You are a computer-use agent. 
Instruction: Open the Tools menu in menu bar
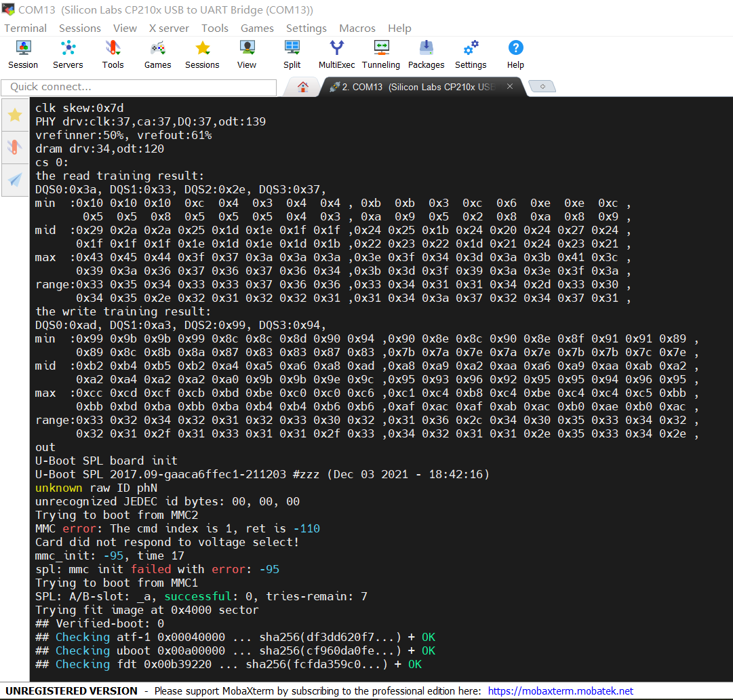coord(214,28)
